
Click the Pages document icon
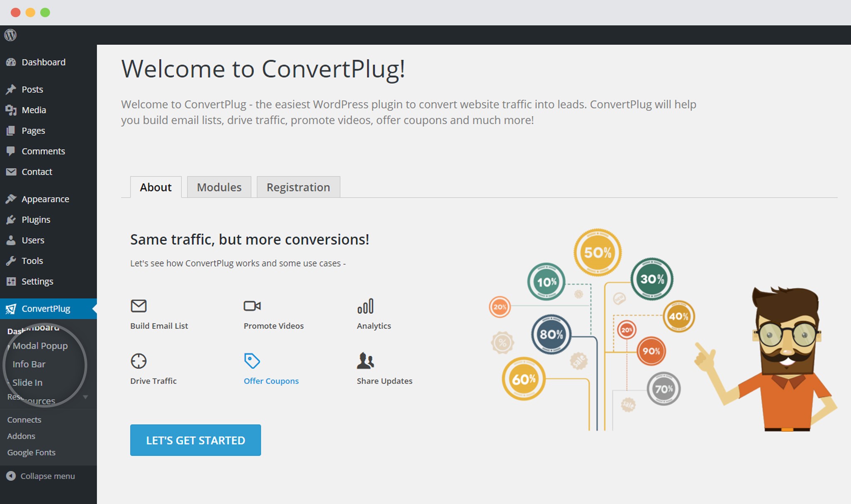tap(11, 130)
